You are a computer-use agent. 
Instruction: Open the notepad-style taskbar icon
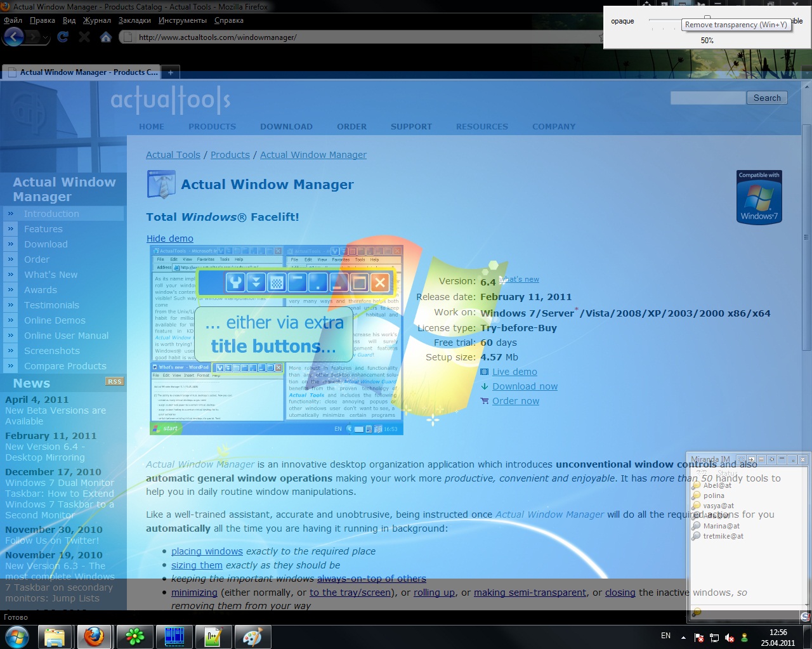[213, 636]
